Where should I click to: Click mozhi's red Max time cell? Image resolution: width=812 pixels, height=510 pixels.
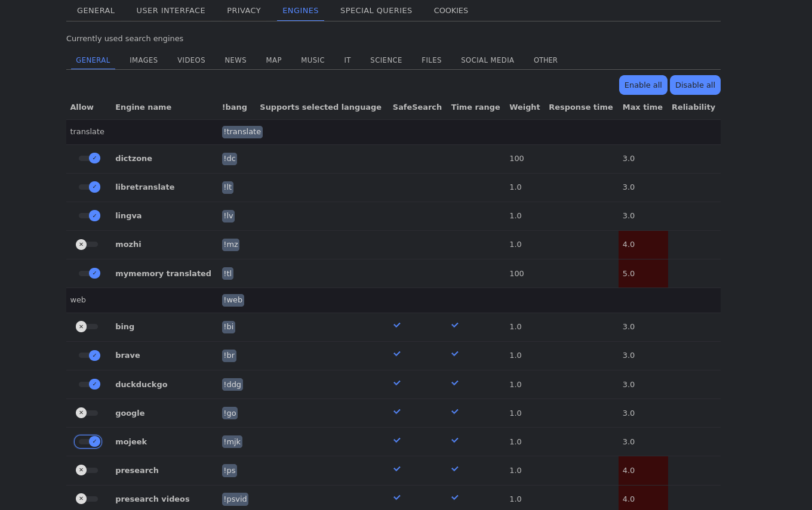click(643, 244)
